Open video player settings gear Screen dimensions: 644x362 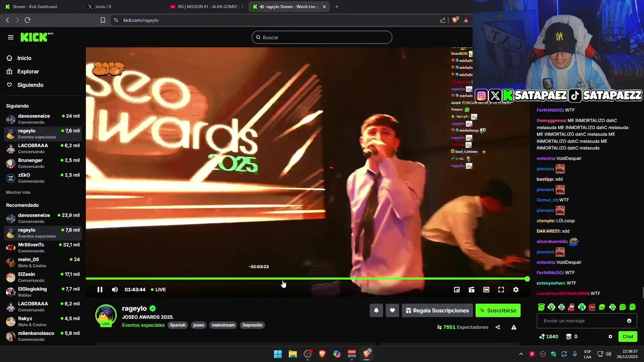click(x=516, y=290)
